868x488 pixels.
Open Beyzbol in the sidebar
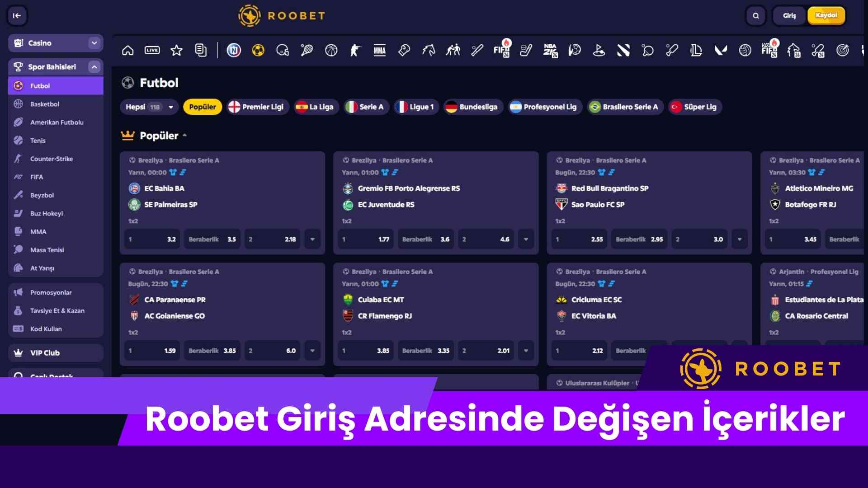[x=56, y=195]
